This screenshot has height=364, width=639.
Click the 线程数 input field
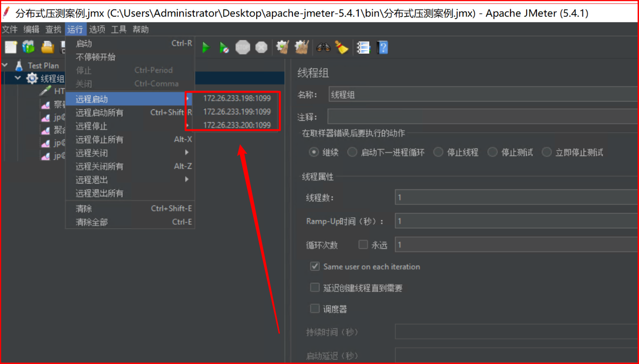(517, 197)
